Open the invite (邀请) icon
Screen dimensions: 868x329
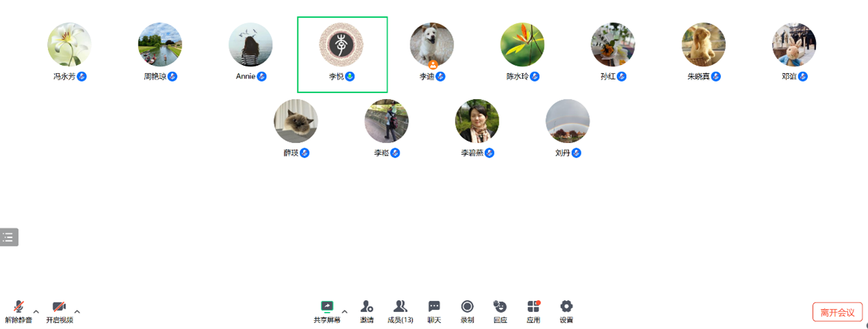coord(367,311)
